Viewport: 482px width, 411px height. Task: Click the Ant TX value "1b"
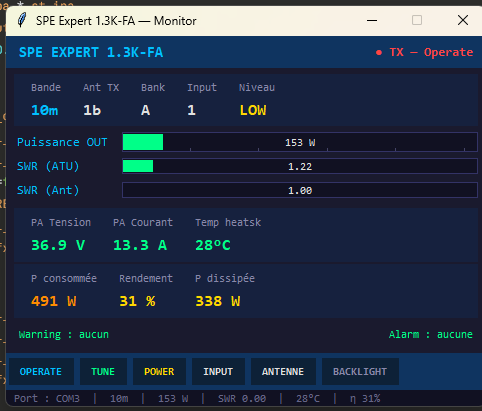[x=92, y=110]
